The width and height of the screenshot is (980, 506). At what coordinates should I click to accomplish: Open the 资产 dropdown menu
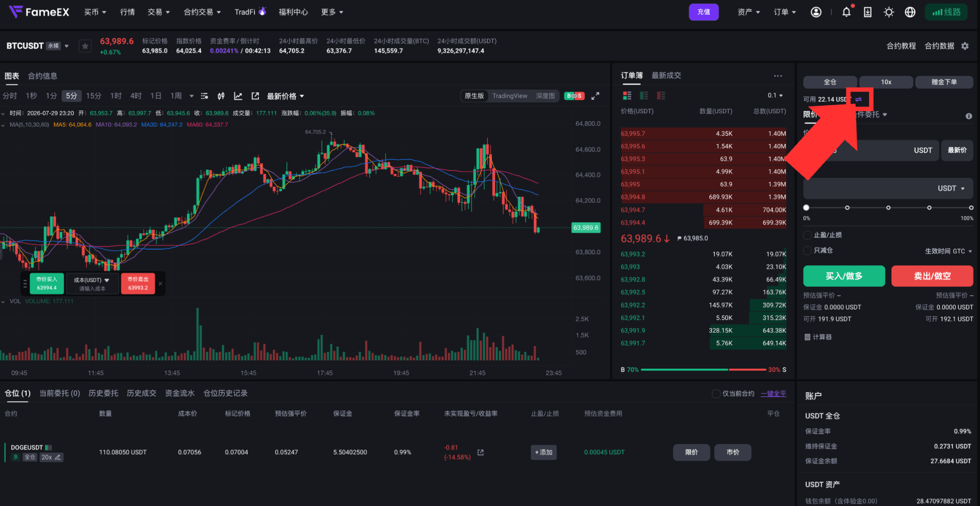[749, 12]
